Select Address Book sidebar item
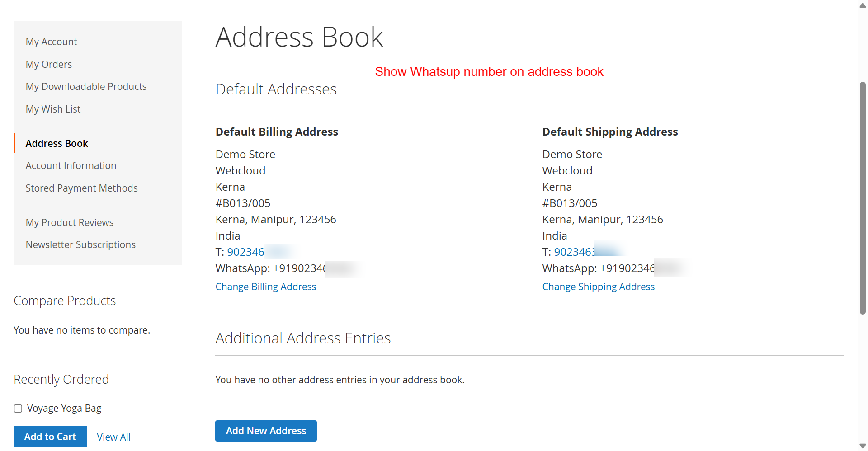Viewport: 868px width, 451px height. pyautogui.click(x=57, y=143)
